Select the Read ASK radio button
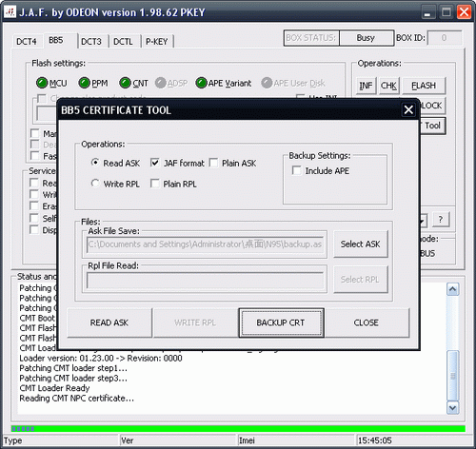Screen dimensions: 476x449 [95, 163]
